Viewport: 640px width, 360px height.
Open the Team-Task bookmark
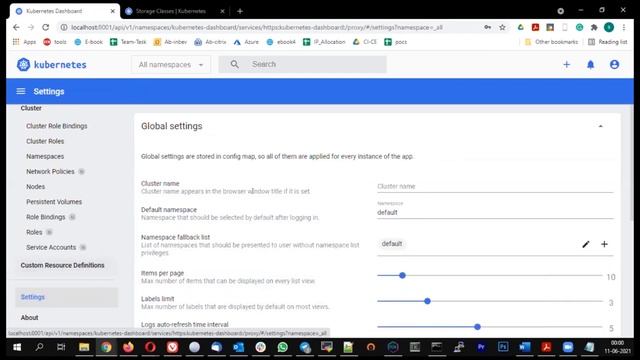128,42
